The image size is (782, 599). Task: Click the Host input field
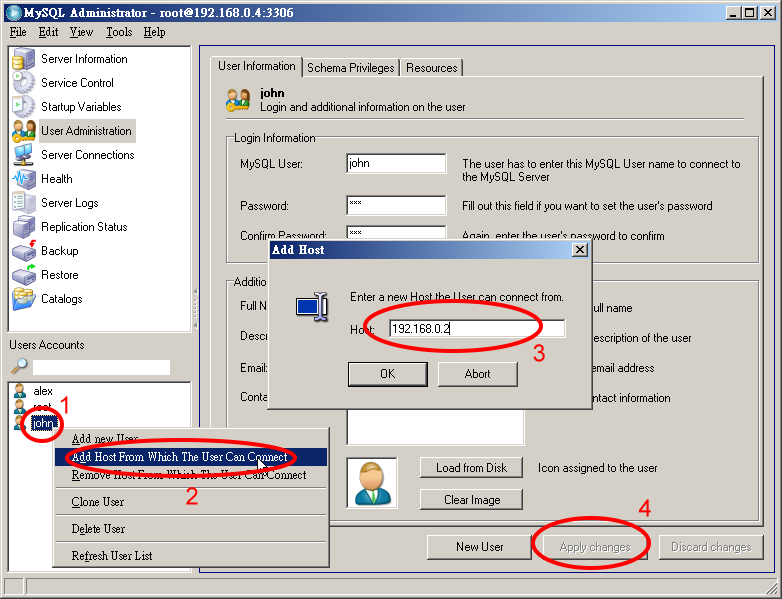(x=475, y=329)
